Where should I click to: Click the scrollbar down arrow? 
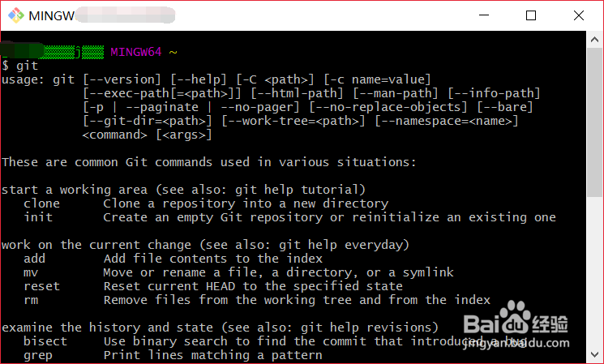click(x=594, y=355)
